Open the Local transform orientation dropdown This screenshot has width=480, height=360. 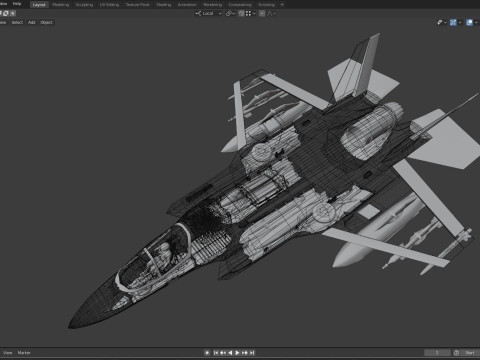[x=208, y=13]
